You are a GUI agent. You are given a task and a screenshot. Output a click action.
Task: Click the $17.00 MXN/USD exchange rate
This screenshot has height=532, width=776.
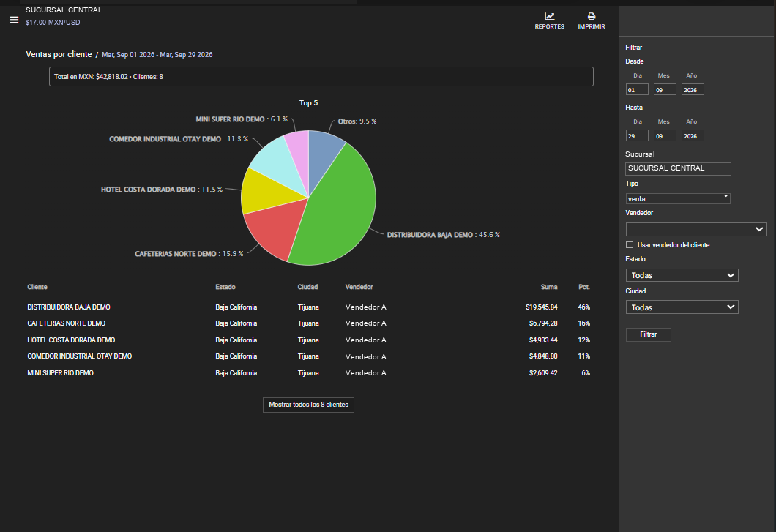click(53, 22)
